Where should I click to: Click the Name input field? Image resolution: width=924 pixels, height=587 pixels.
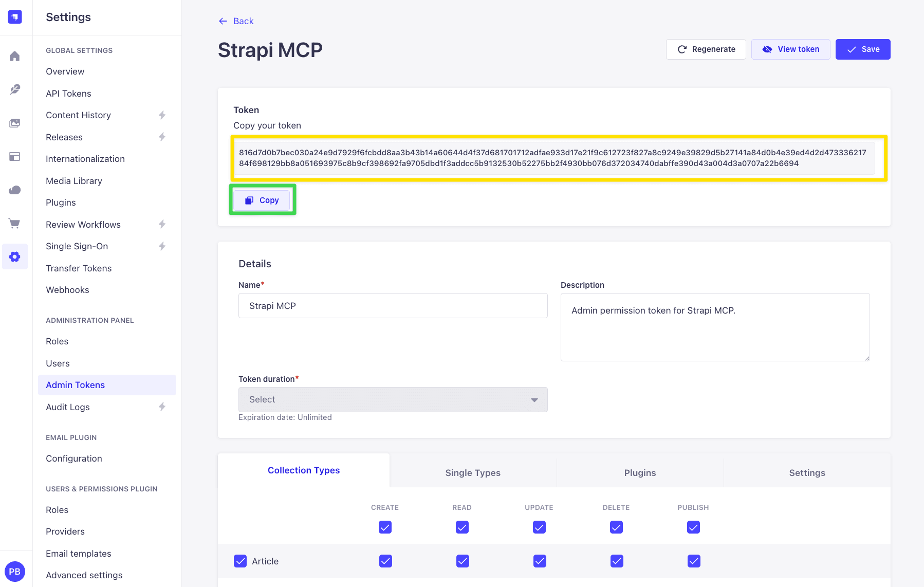click(393, 306)
